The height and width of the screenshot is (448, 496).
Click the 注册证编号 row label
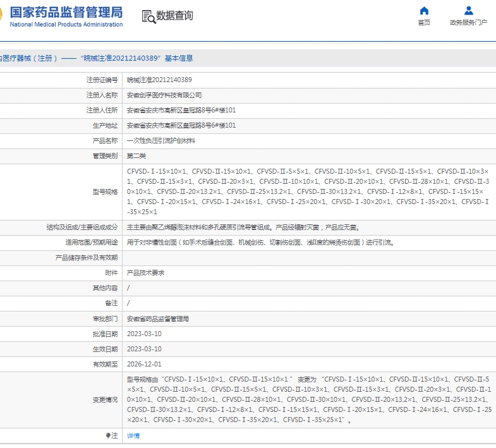coord(102,80)
